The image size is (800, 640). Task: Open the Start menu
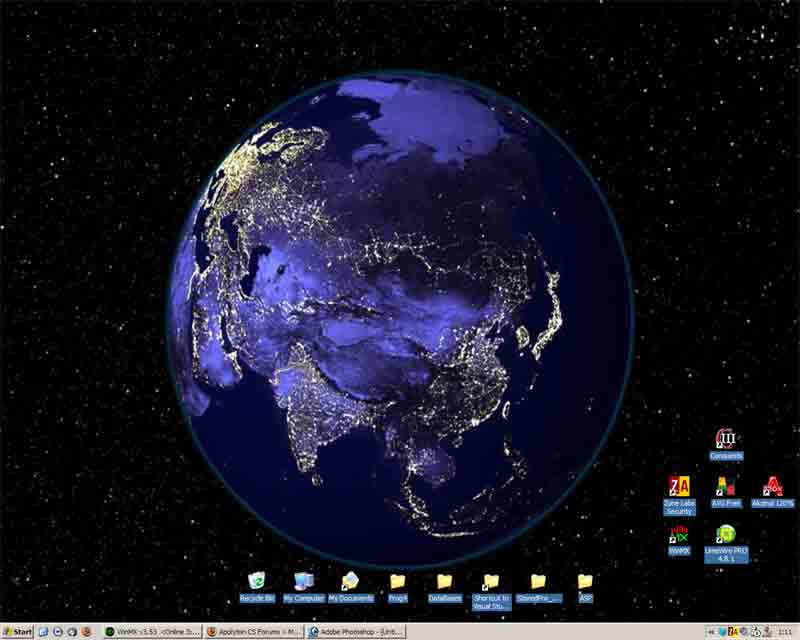18,632
